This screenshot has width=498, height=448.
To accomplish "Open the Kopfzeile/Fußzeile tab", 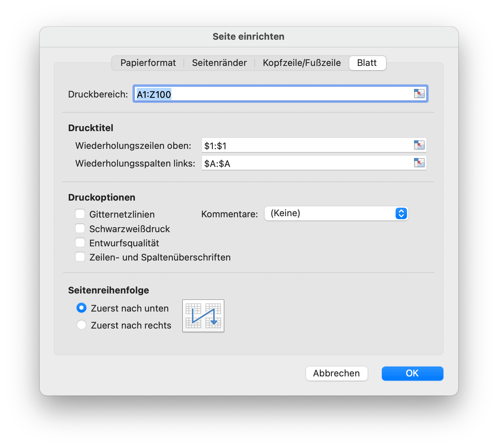I will tap(301, 63).
